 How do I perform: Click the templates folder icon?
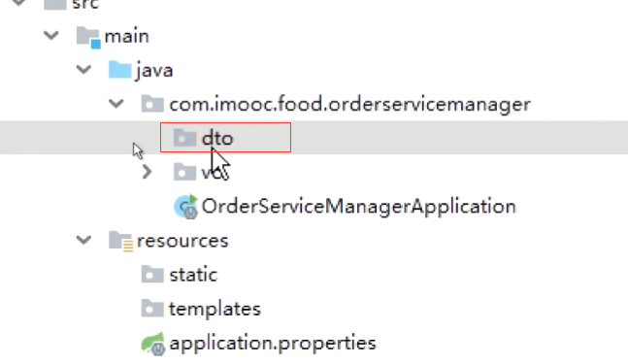(152, 309)
